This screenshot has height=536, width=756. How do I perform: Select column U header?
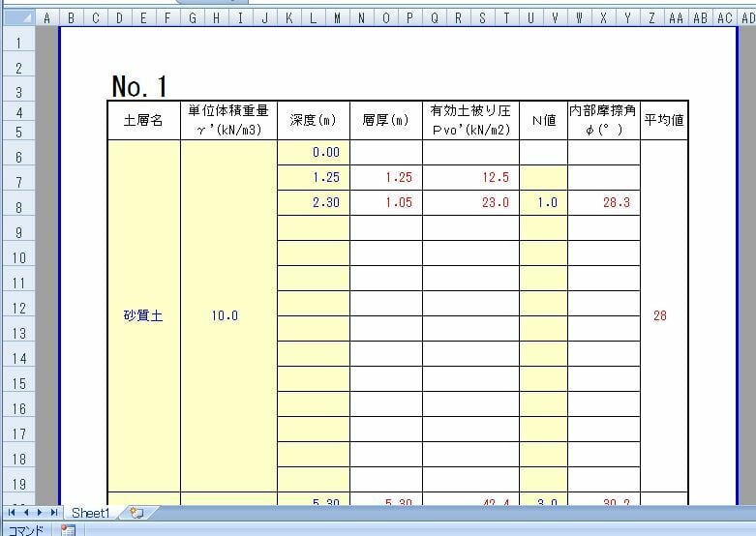pos(530,18)
